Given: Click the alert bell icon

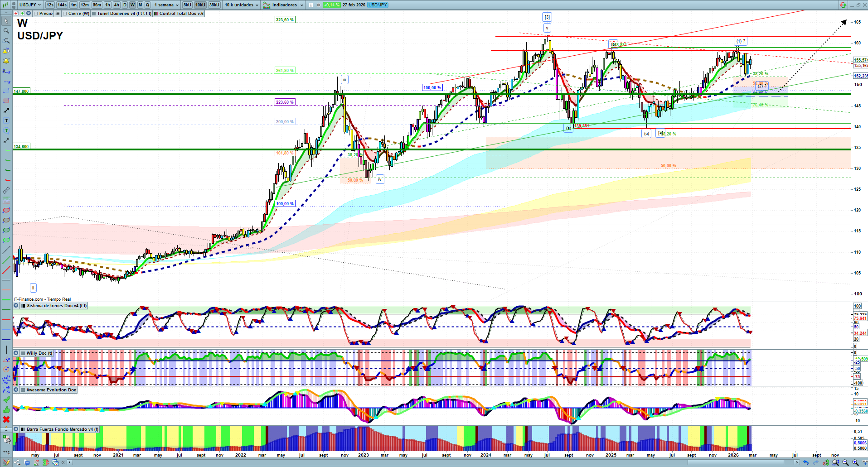Looking at the screenshot, I should (x=6, y=61).
